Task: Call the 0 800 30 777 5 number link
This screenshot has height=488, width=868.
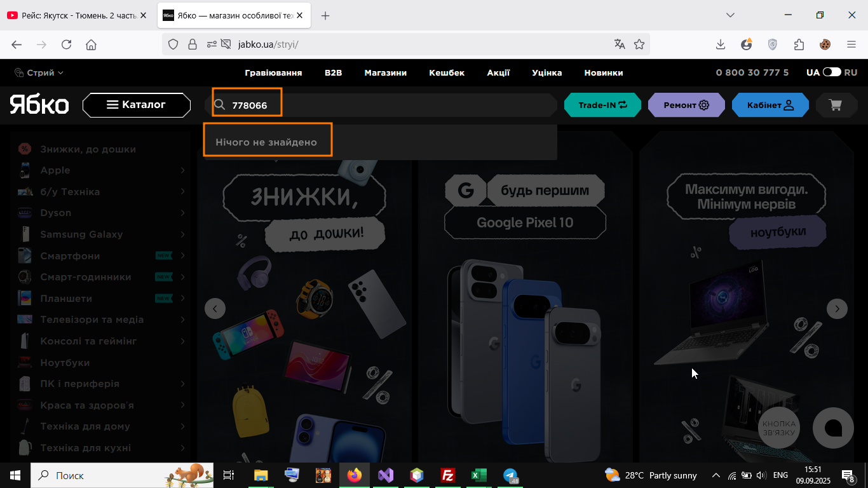Action: click(x=752, y=72)
